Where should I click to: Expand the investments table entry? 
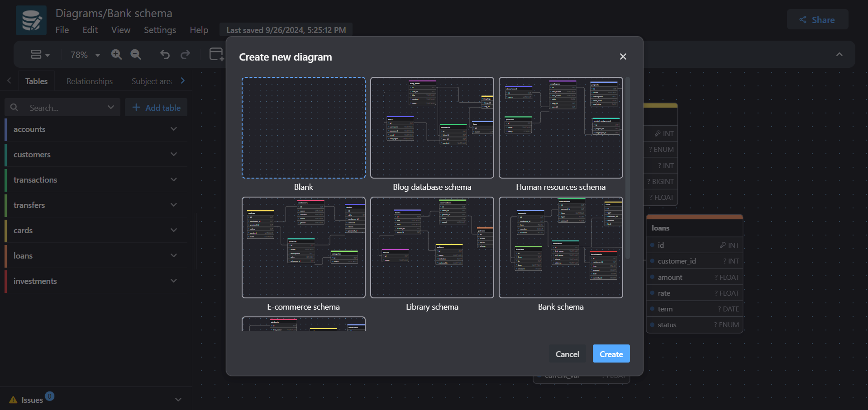(x=174, y=281)
